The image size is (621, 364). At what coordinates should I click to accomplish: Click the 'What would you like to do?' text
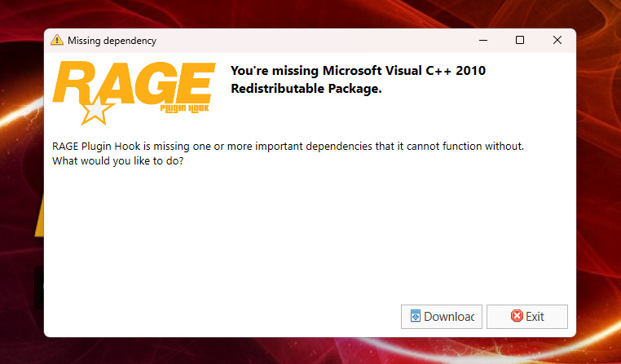click(x=117, y=160)
